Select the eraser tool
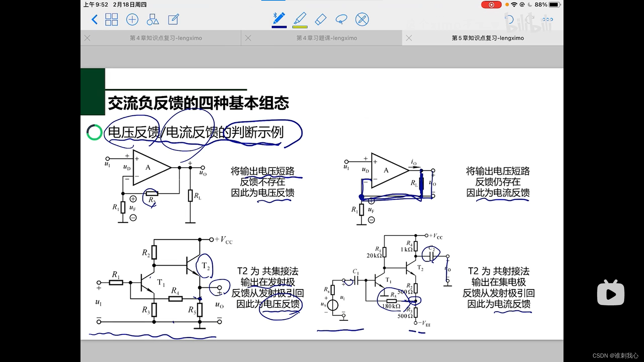 pyautogui.click(x=321, y=19)
